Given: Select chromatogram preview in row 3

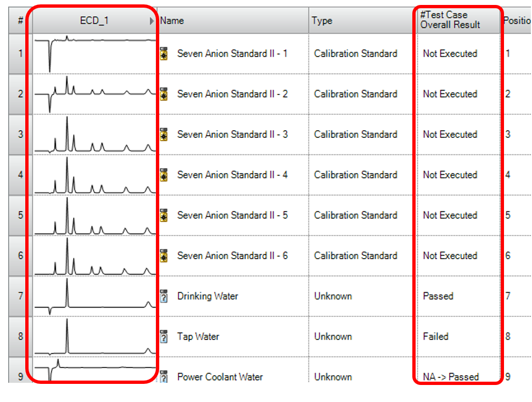Looking at the screenshot, I should coord(94,135).
